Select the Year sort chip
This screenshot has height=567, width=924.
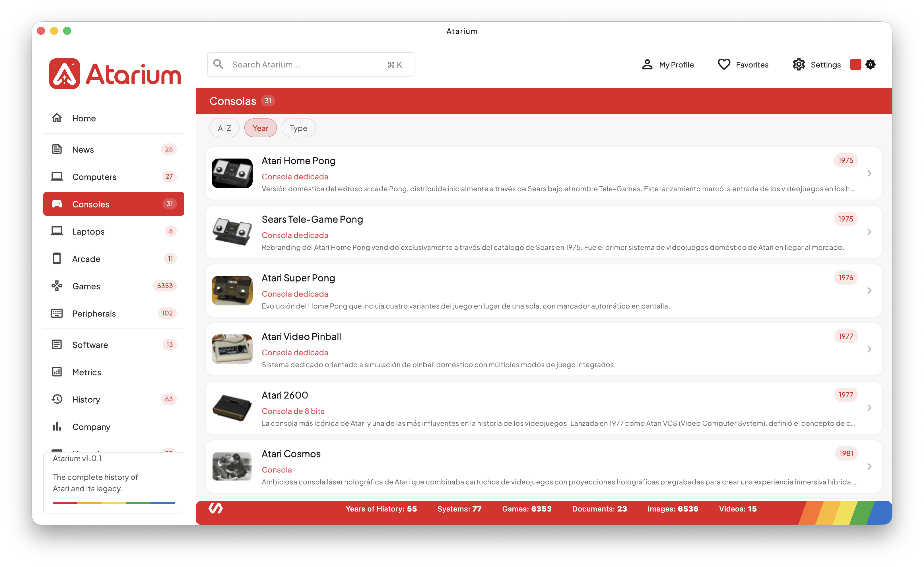point(260,128)
